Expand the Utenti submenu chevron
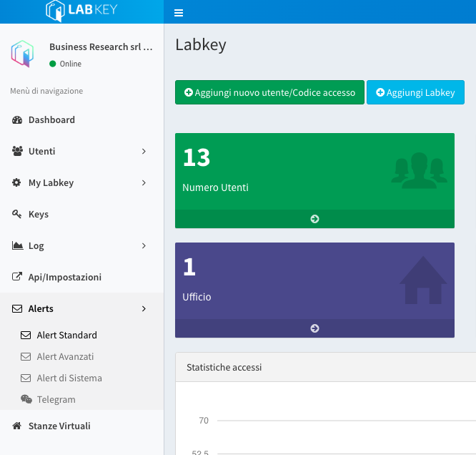The image size is (476, 455). (144, 151)
